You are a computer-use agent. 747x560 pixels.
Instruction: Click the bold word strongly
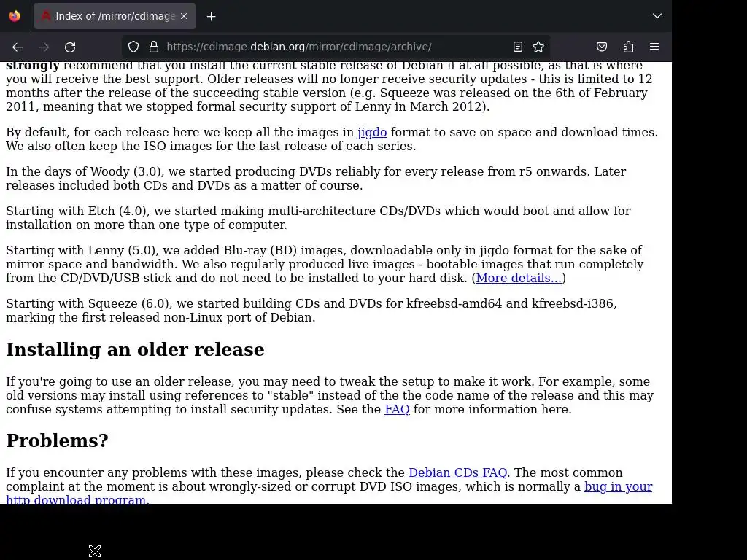coord(33,65)
